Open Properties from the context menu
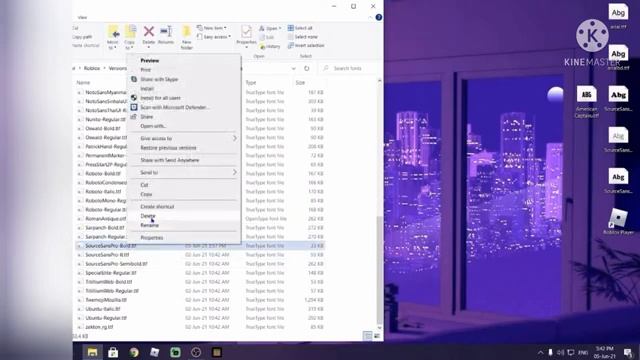Viewport: 640px width, 360px height. click(x=152, y=238)
